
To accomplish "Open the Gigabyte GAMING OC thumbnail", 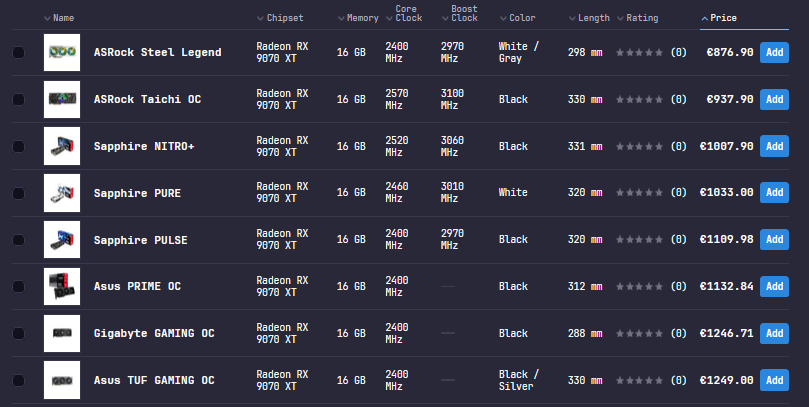I will tap(62, 333).
